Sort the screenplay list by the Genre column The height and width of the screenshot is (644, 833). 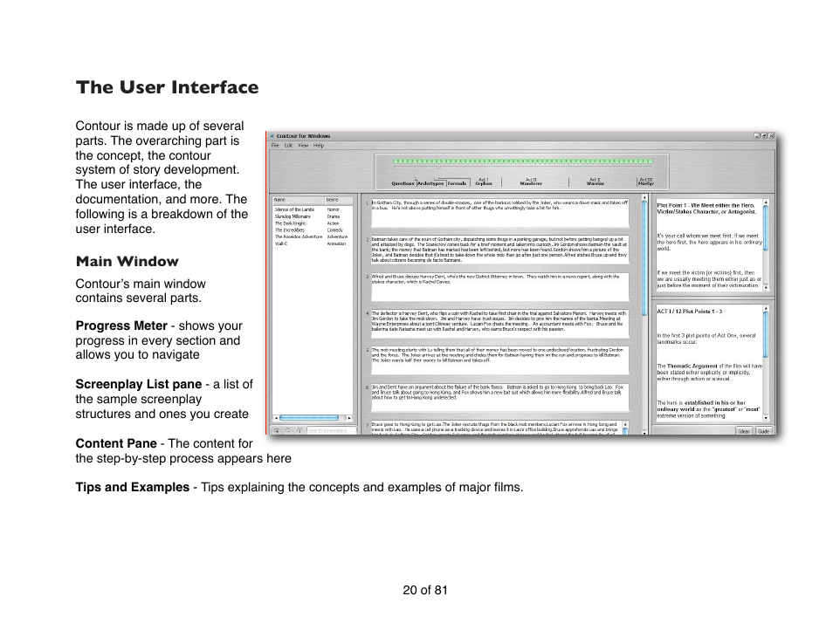[339, 200]
